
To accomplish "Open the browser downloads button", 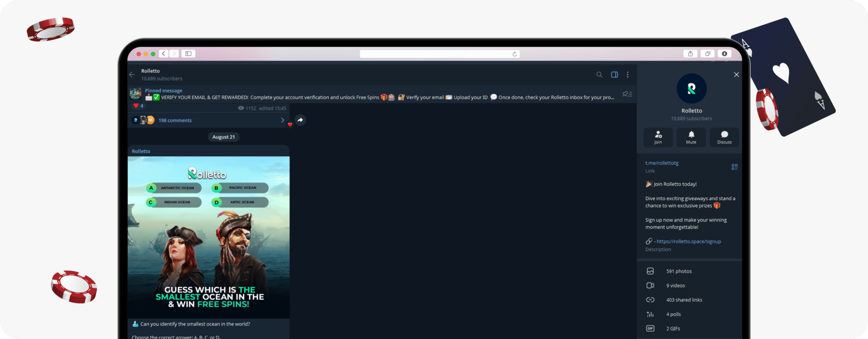I will click(724, 54).
